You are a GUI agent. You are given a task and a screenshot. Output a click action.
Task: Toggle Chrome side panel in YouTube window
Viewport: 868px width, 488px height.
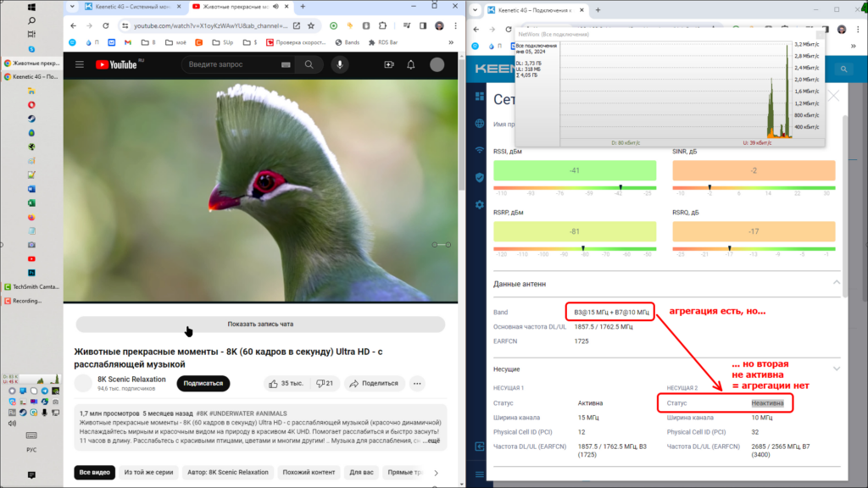click(423, 25)
